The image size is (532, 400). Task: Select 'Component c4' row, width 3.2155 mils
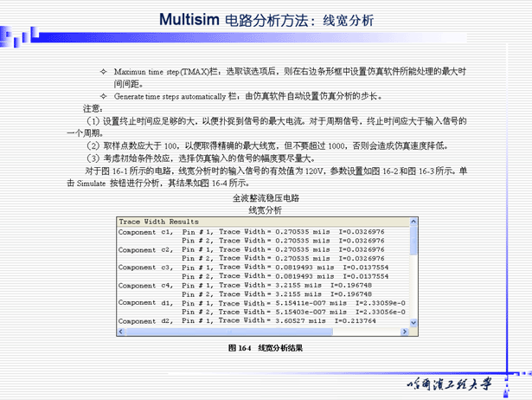245,285
